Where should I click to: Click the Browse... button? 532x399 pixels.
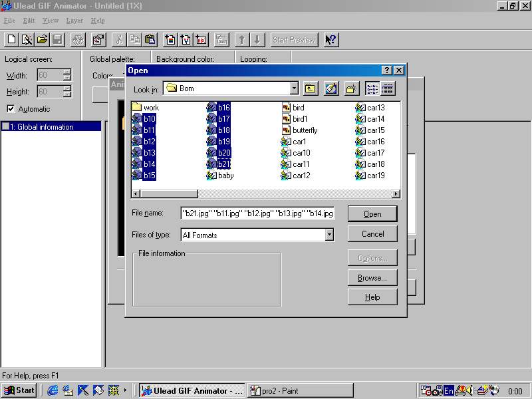(x=372, y=278)
